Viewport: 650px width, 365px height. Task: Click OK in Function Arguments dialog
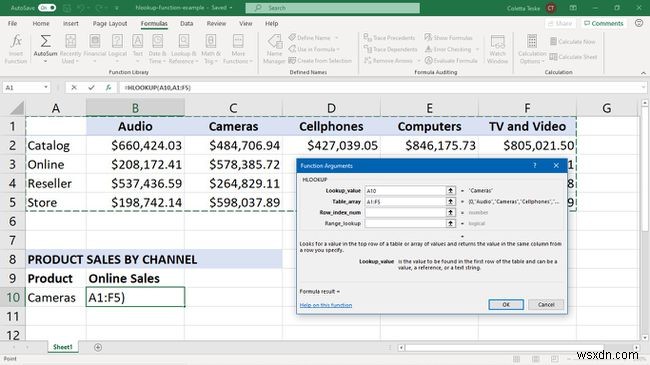tap(506, 304)
